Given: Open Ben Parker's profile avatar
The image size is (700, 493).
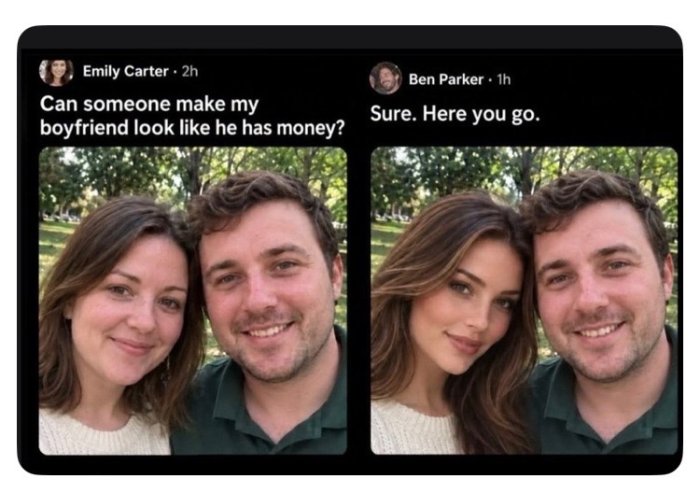Looking at the screenshot, I should [385, 79].
